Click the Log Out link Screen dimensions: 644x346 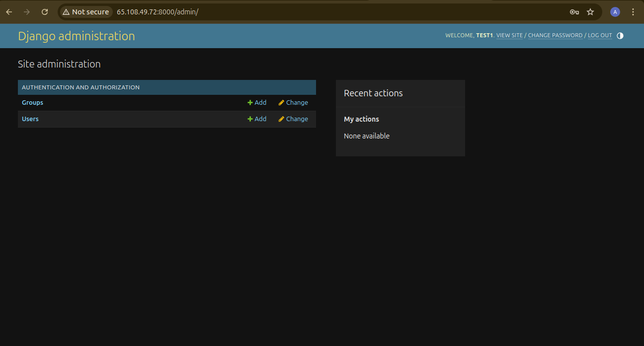click(x=600, y=36)
